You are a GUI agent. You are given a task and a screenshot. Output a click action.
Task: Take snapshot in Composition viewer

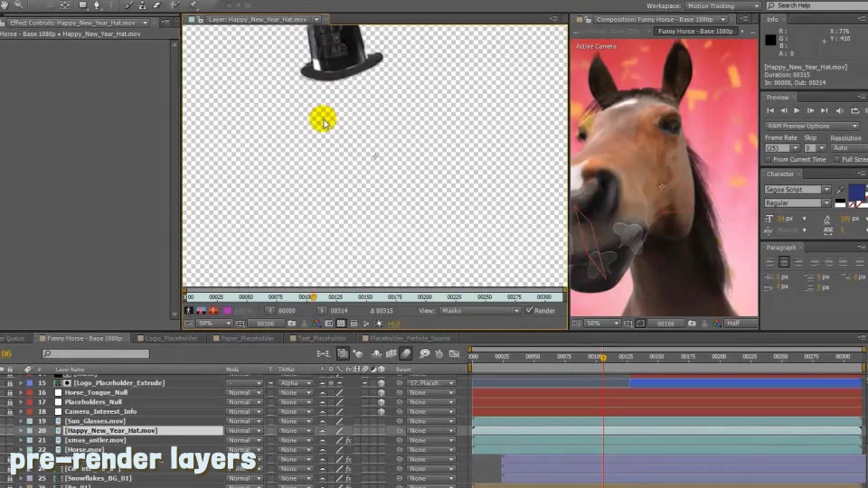692,324
